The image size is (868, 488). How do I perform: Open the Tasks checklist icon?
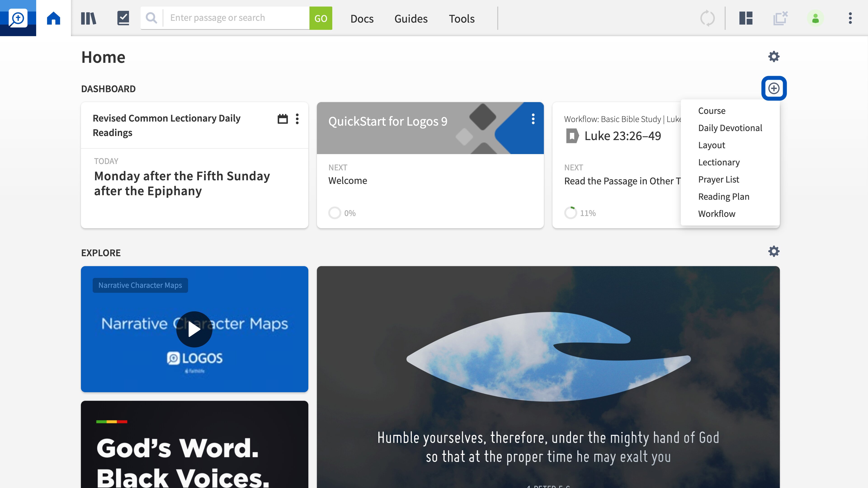123,18
